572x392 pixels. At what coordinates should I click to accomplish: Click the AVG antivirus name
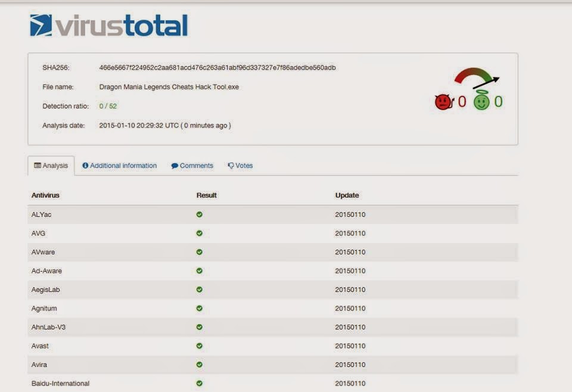tap(38, 233)
